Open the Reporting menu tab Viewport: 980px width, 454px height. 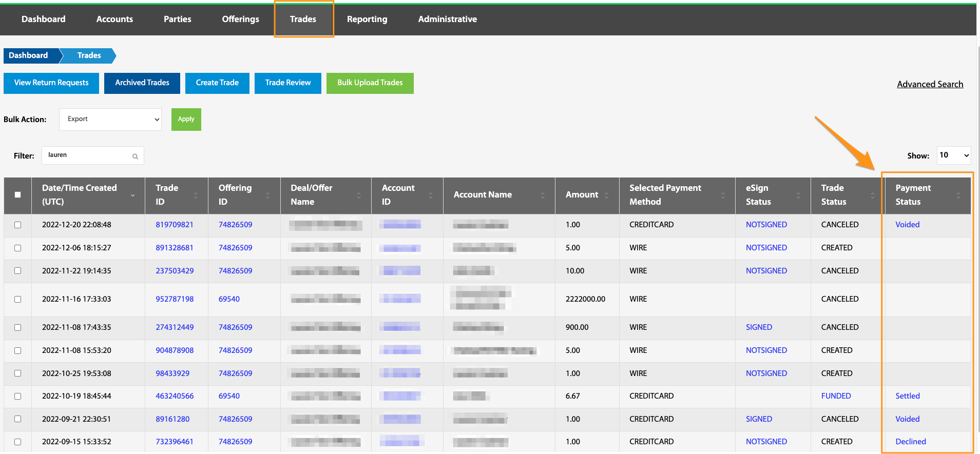(367, 19)
